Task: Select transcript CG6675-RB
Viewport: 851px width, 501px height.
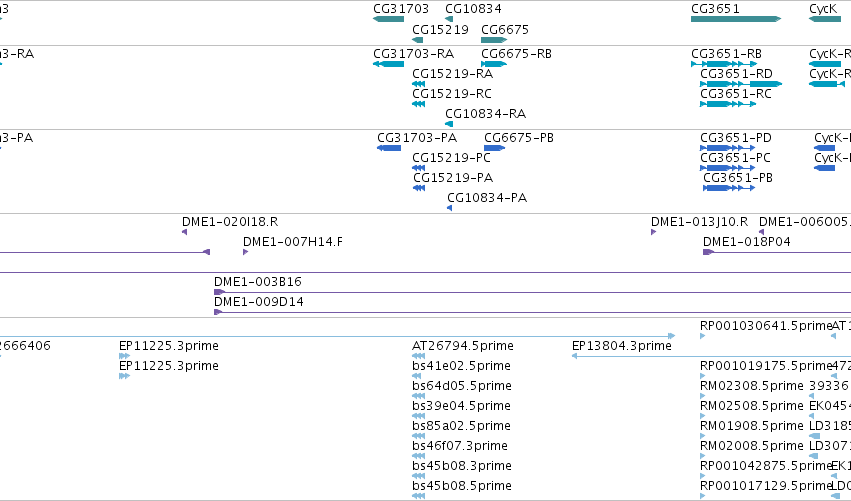Action: point(494,64)
